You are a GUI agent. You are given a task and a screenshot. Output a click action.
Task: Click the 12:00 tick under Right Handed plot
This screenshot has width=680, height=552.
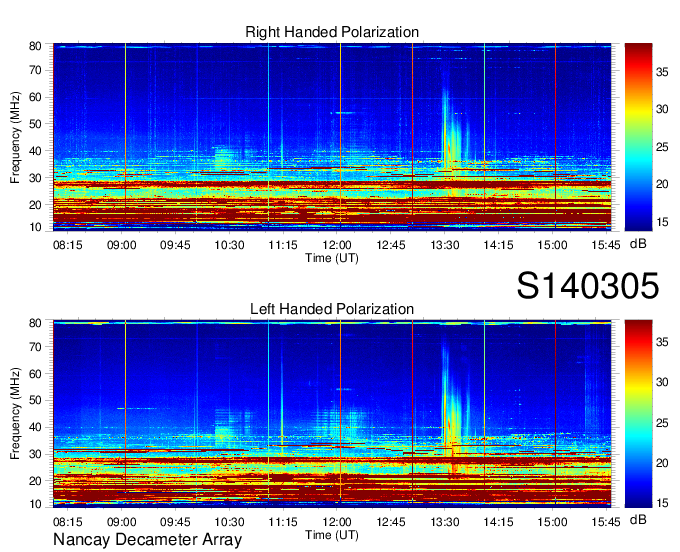tap(337, 245)
